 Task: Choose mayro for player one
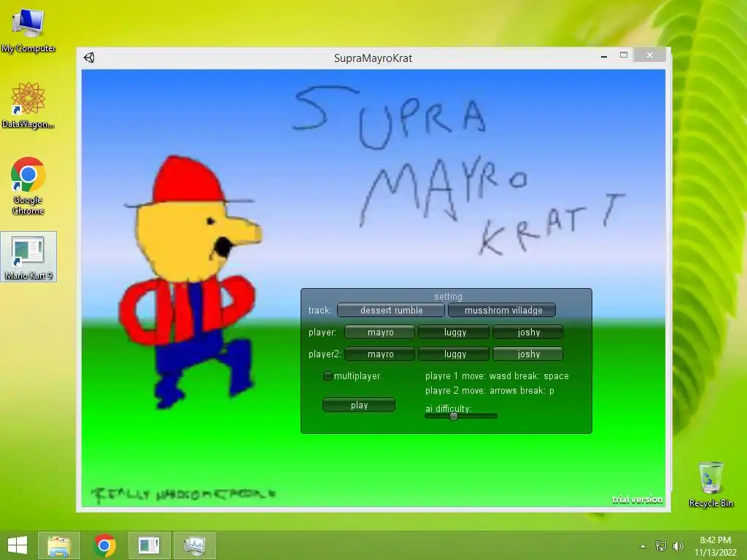pyautogui.click(x=379, y=332)
